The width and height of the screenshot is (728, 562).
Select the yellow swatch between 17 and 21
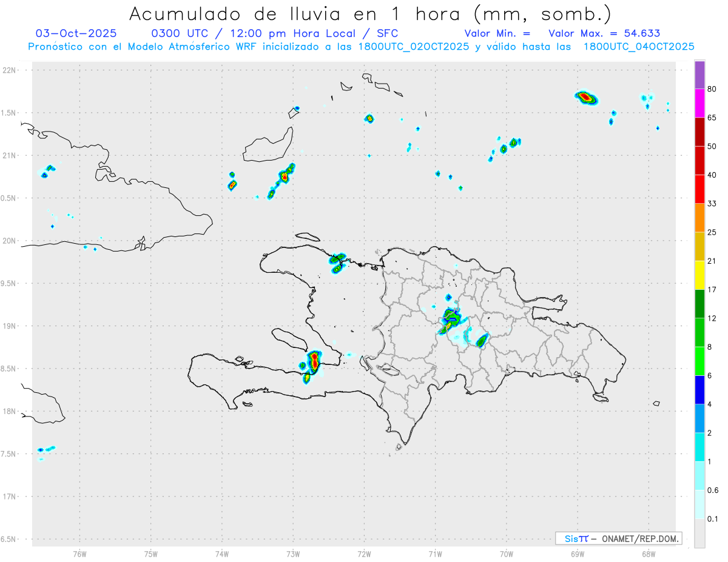tap(699, 275)
